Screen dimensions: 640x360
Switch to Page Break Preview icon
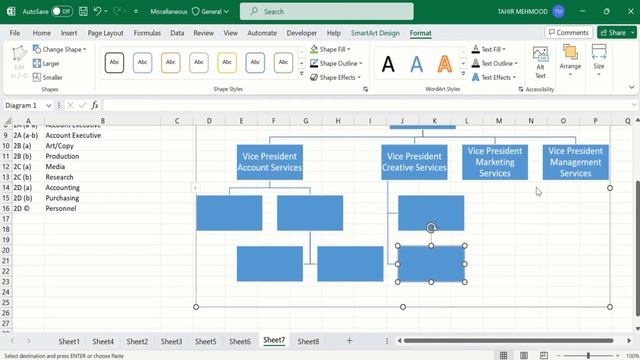(x=544, y=356)
